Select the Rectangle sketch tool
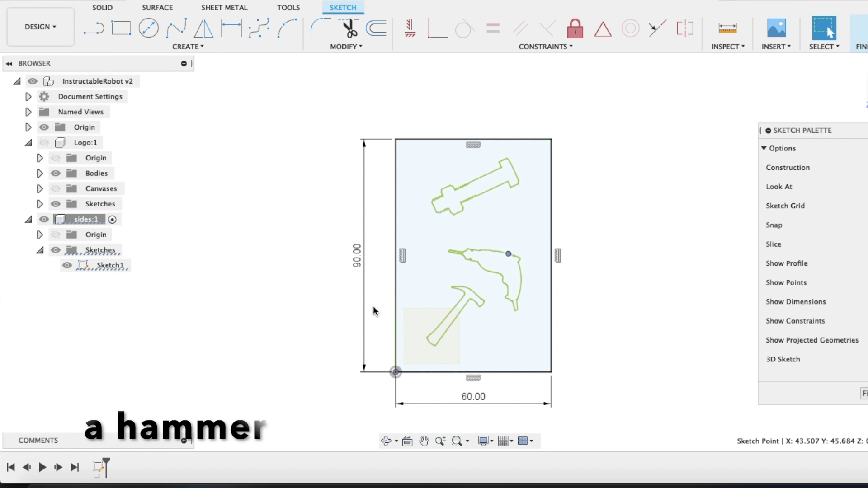 click(121, 28)
